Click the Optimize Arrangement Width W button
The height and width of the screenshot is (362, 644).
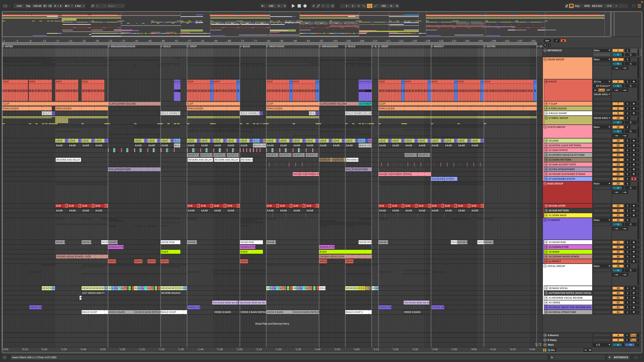coord(590,350)
